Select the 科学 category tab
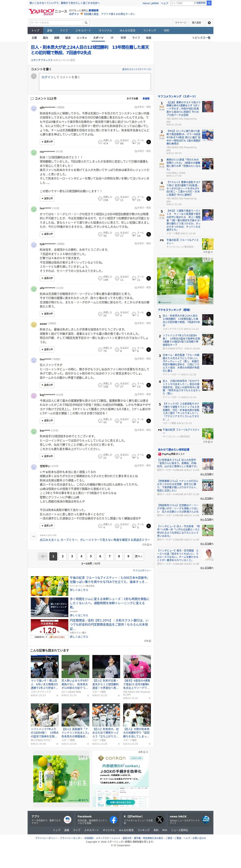The height and width of the screenshot is (868, 241). pyautogui.click(x=123, y=38)
